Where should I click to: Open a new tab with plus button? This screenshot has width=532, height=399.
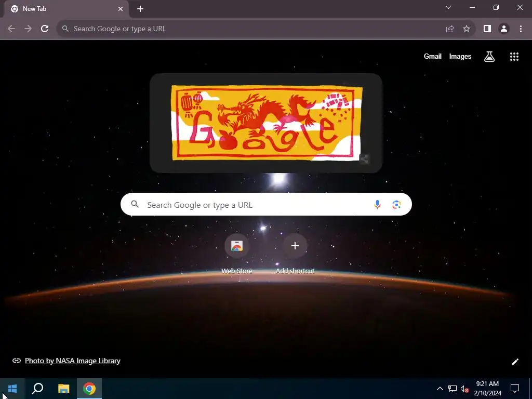(140, 9)
